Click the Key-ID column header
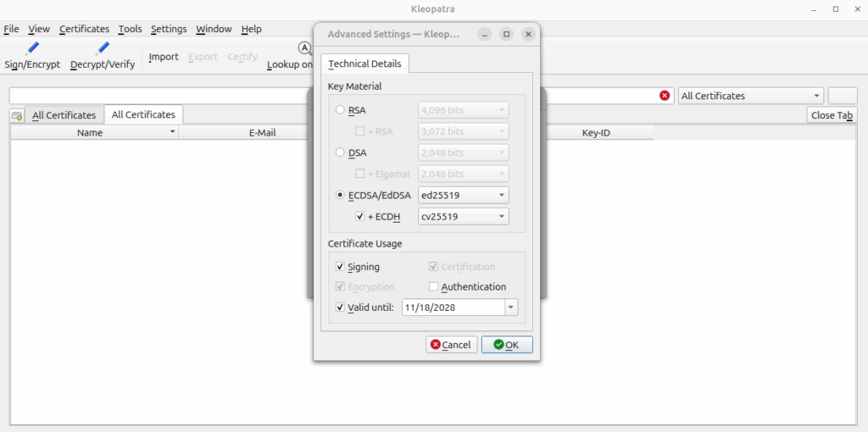This screenshot has height=432, width=868. click(x=596, y=133)
